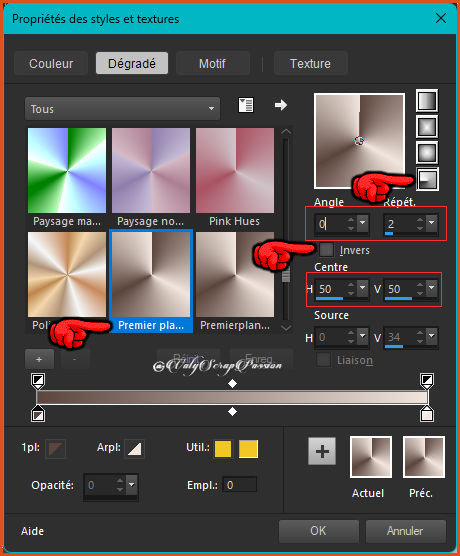This screenshot has width=460, height=556.
Task: Switch to the Texture tab
Action: [310, 63]
